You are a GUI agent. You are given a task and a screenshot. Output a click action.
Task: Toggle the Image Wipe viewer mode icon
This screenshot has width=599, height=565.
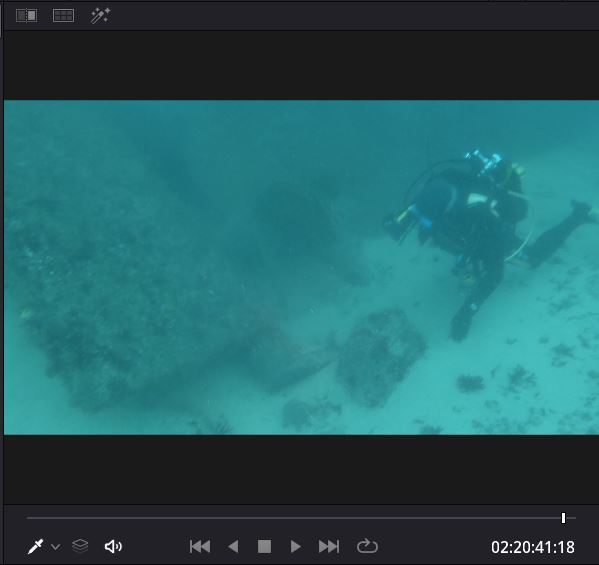(x=26, y=16)
